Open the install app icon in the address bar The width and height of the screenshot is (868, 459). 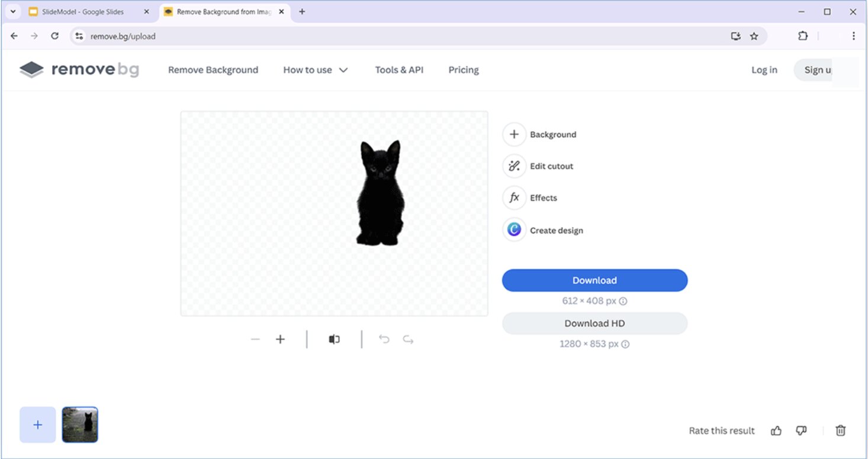point(735,36)
